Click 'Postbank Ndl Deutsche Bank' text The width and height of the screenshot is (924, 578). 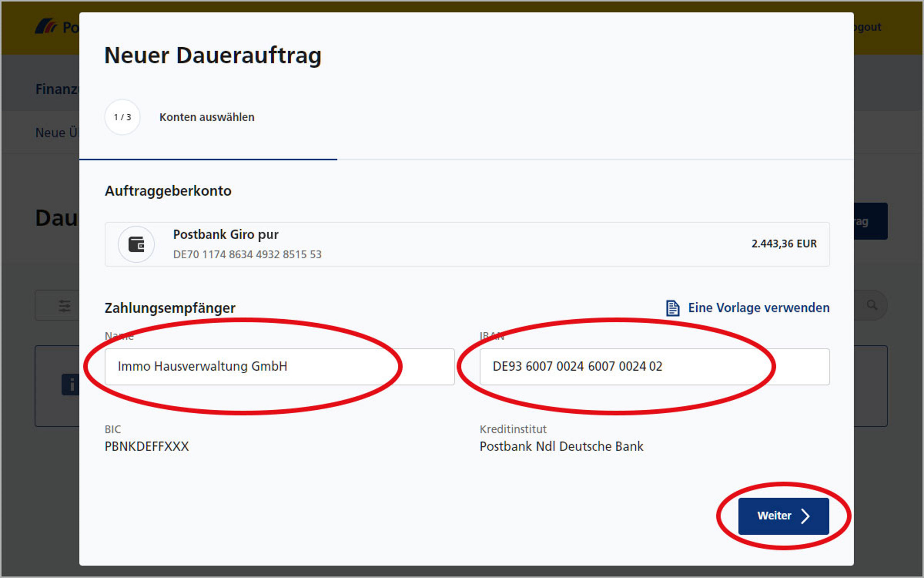561,446
